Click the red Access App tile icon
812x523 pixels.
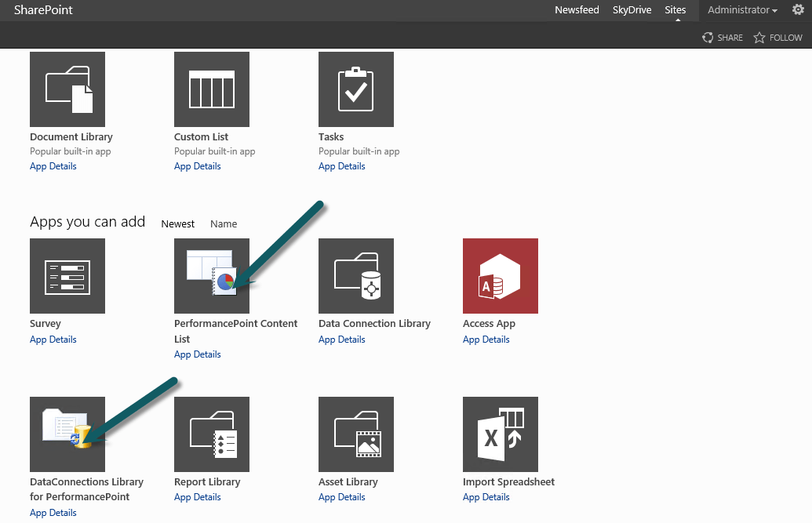point(501,276)
